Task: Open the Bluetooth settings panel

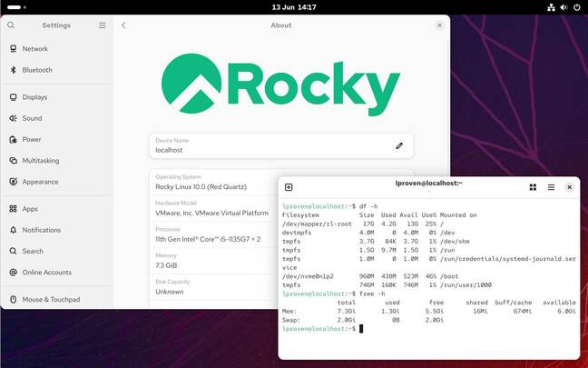Action: tap(57, 70)
